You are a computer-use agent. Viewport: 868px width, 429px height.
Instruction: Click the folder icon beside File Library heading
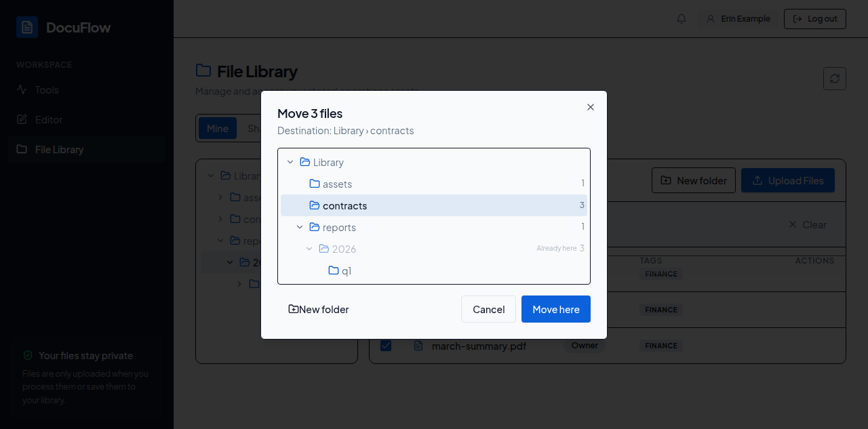point(203,70)
